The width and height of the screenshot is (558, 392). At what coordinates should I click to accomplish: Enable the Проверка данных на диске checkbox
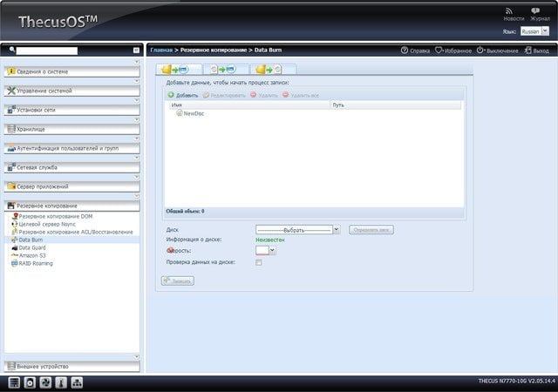tap(259, 262)
